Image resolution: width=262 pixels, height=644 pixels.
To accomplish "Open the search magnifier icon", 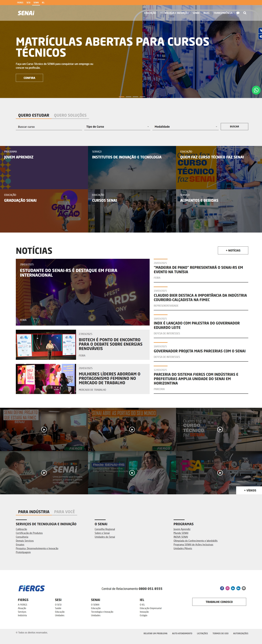I will 245,13.
